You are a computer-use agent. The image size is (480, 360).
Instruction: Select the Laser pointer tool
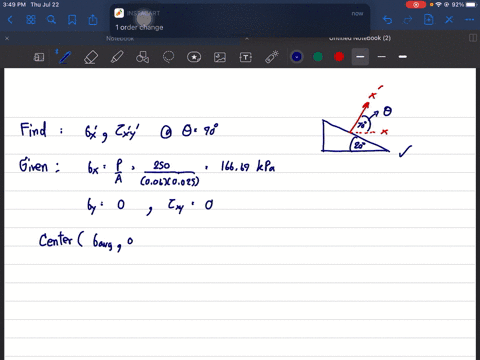[x=272, y=57]
